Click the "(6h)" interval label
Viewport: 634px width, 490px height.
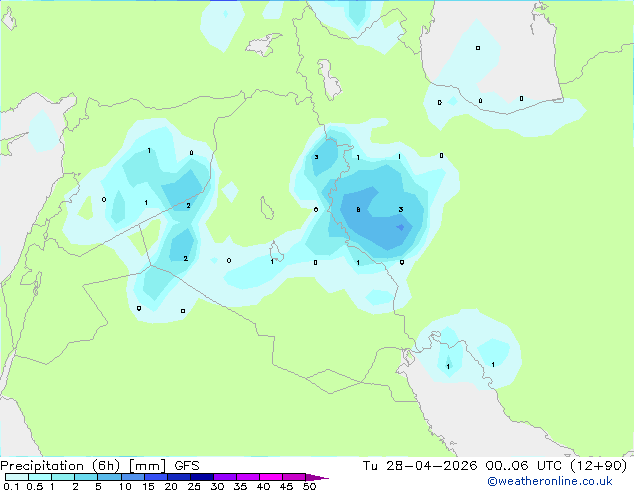click(x=106, y=466)
